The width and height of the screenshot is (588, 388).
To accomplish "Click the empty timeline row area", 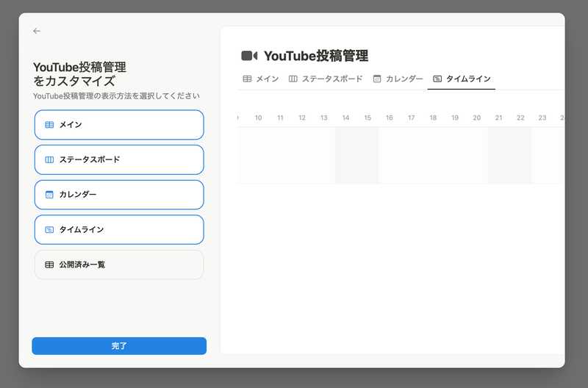I will coord(401,155).
